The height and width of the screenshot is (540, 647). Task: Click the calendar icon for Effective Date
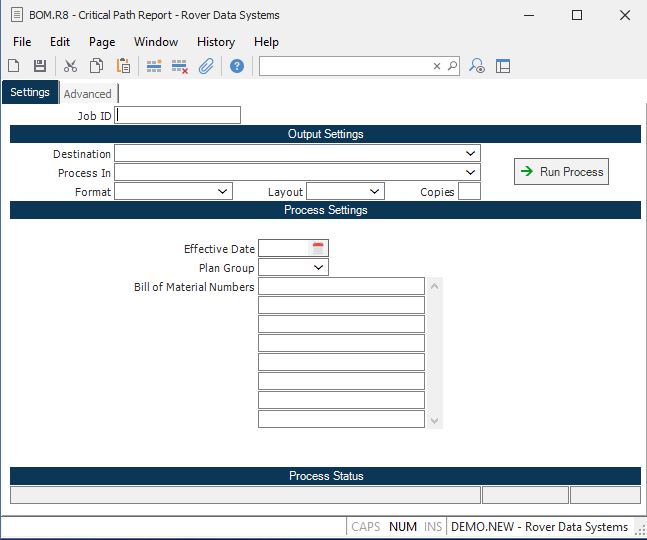(x=318, y=248)
